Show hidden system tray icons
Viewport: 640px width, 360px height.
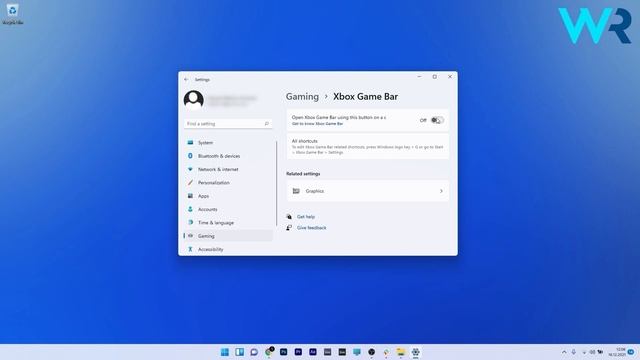(x=564, y=352)
